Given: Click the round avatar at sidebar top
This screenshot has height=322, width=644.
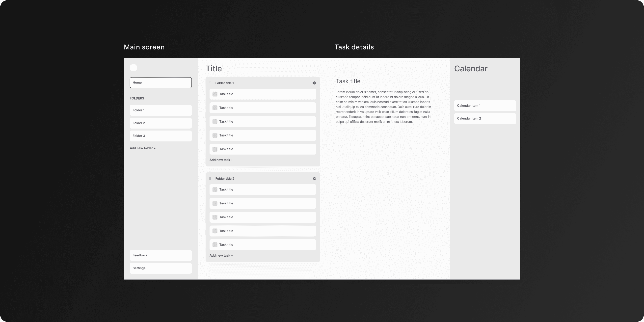Looking at the screenshot, I should click(x=134, y=68).
